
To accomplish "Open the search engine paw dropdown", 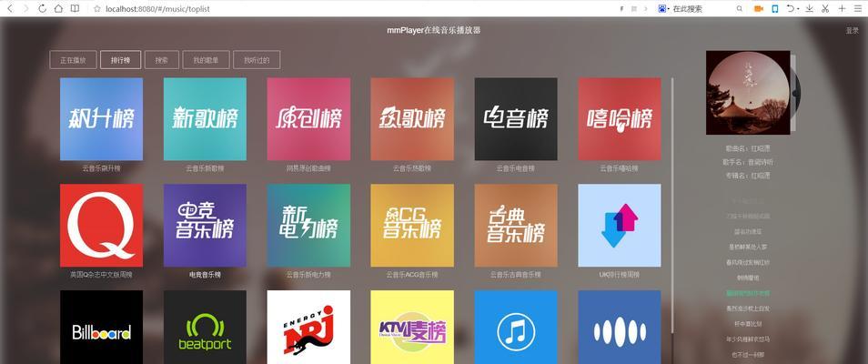I will tap(663, 9).
